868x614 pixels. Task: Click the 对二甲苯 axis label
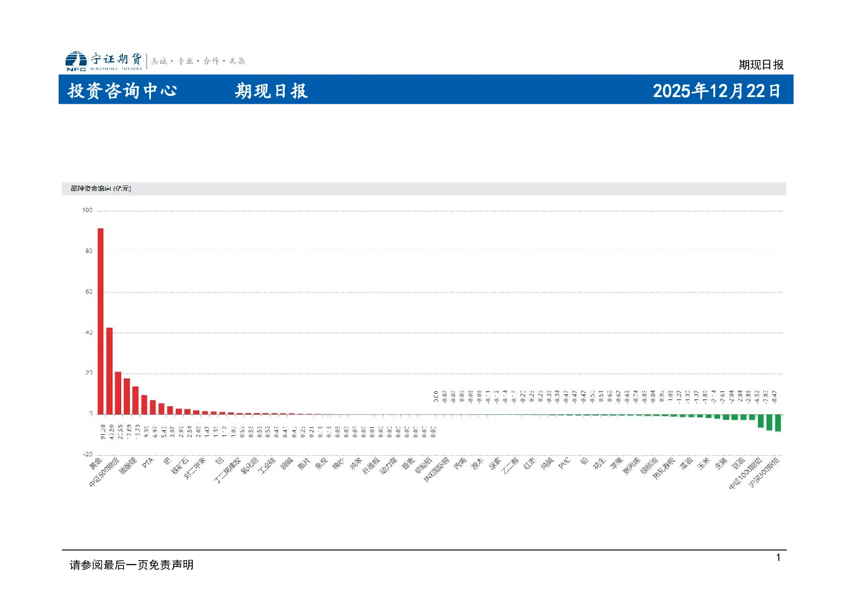[195, 469]
